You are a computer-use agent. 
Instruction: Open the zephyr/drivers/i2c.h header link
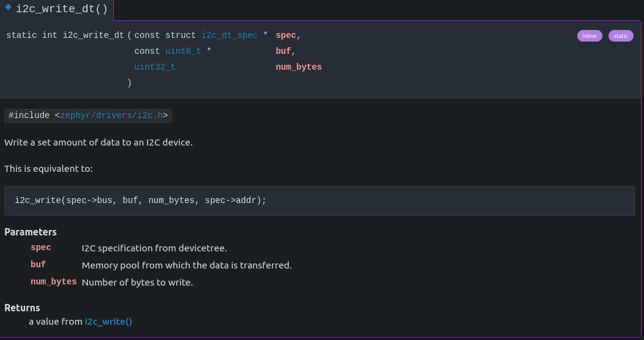point(111,115)
